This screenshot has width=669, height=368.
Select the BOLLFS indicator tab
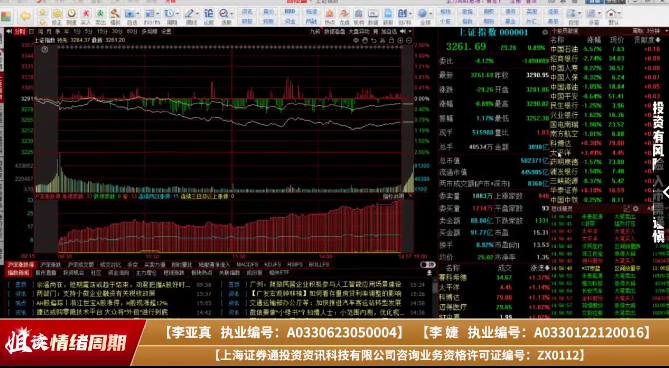point(318,265)
